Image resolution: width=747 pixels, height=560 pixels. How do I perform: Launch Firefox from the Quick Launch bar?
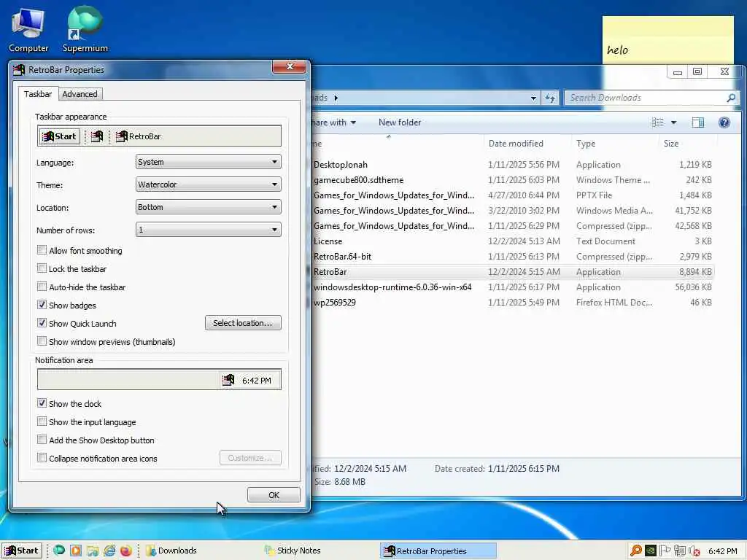(125, 551)
